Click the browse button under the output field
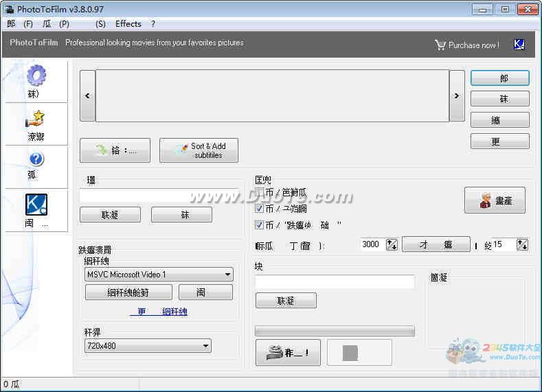 click(x=286, y=301)
